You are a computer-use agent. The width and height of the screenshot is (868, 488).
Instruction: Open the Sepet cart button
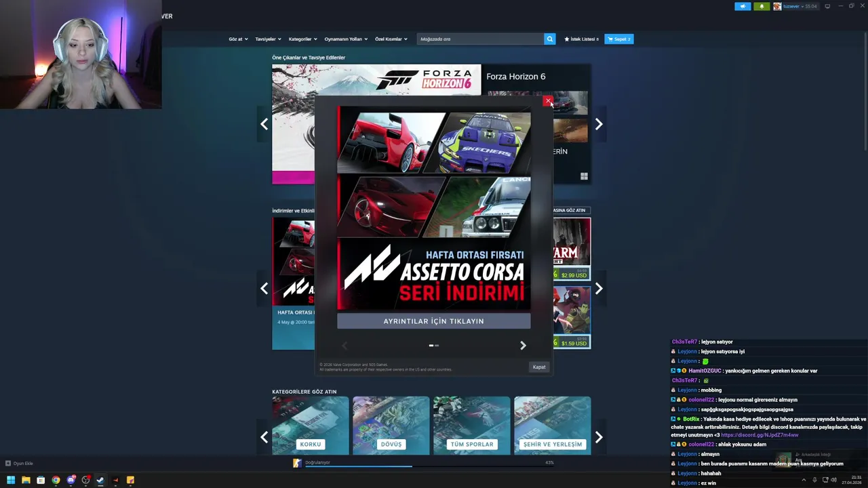[x=619, y=39]
